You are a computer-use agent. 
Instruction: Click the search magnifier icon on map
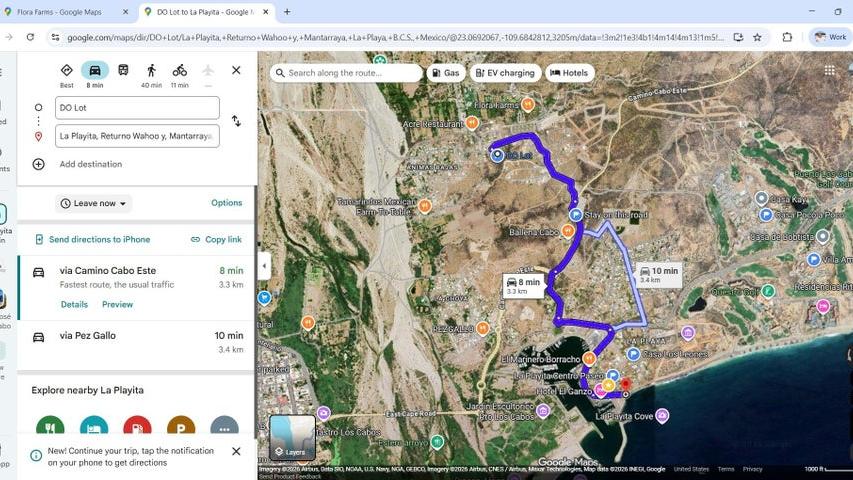pos(279,73)
